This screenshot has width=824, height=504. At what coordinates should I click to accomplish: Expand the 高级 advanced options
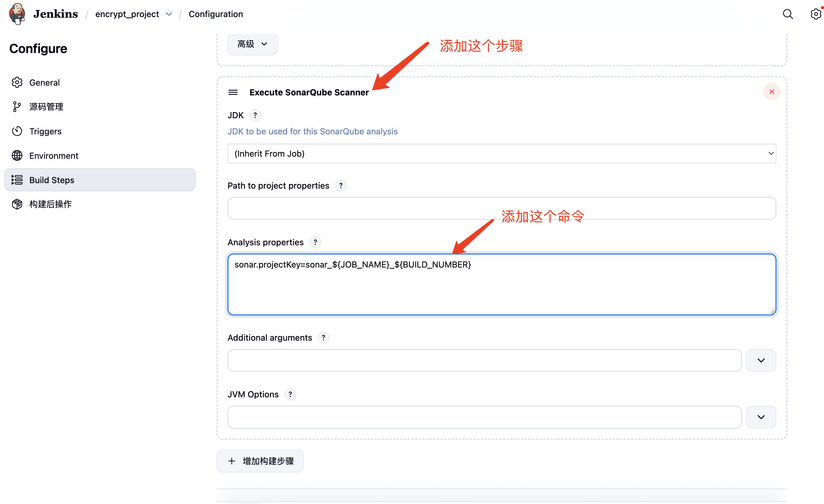coord(253,44)
